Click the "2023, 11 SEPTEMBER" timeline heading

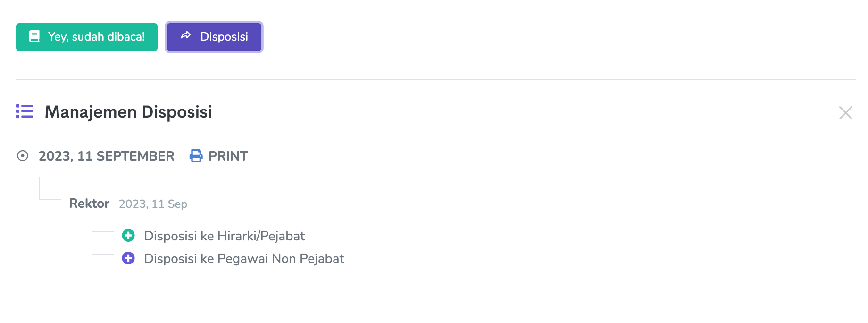107,156
